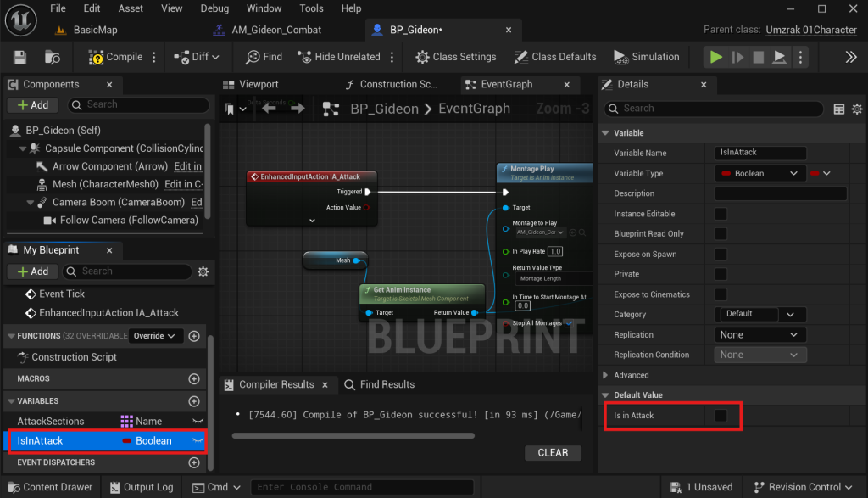Open My Blueprint settings gear
The width and height of the screenshot is (868, 498).
[203, 271]
